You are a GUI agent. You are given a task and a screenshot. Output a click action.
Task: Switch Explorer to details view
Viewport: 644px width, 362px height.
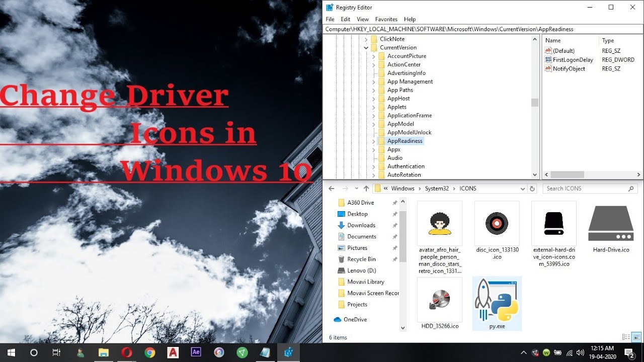(x=626, y=337)
